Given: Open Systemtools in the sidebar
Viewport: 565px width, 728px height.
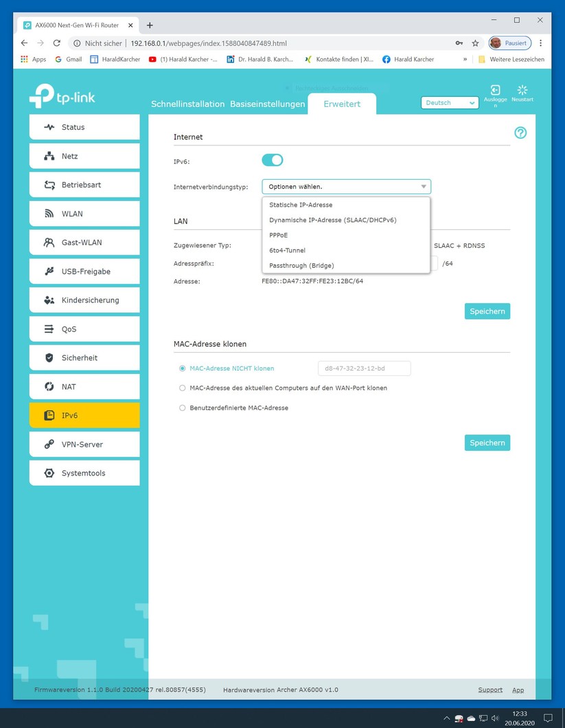Looking at the screenshot, I should click(x=84, y=473).
